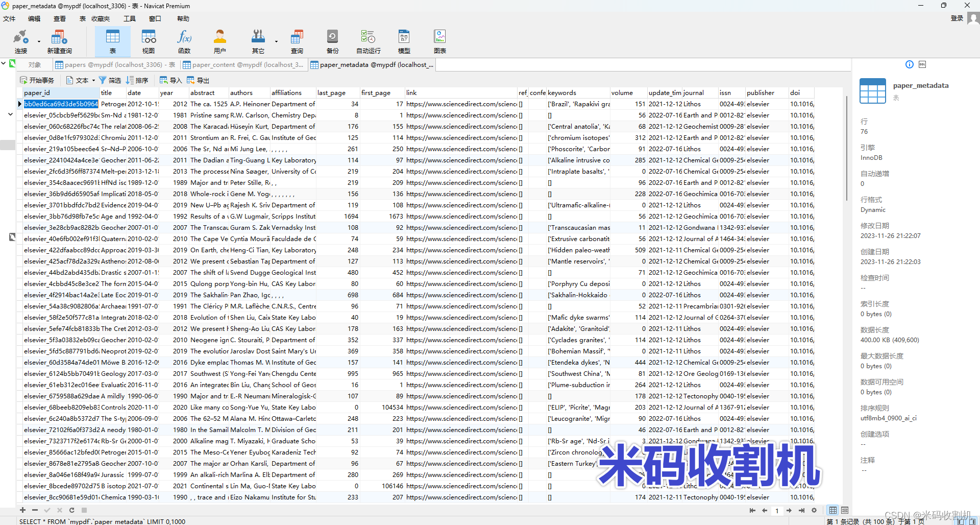Click the paper_id column header
The image size is (980, 525).
[x=61, y=92]
